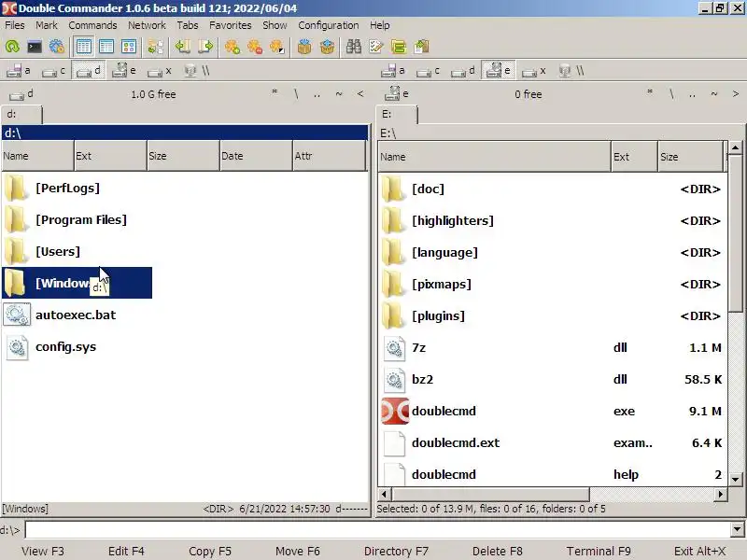Sort left panel by Date column

click(x=256, y=156)
